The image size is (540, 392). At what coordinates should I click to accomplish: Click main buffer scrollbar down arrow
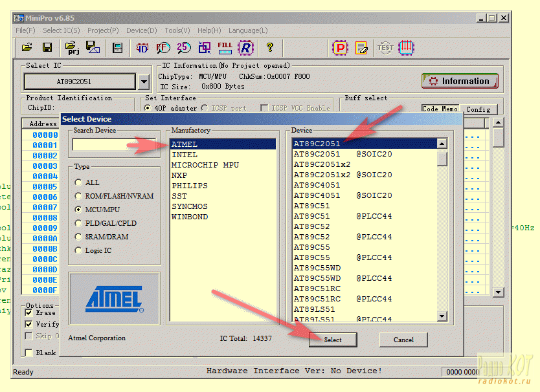point(499,292)
